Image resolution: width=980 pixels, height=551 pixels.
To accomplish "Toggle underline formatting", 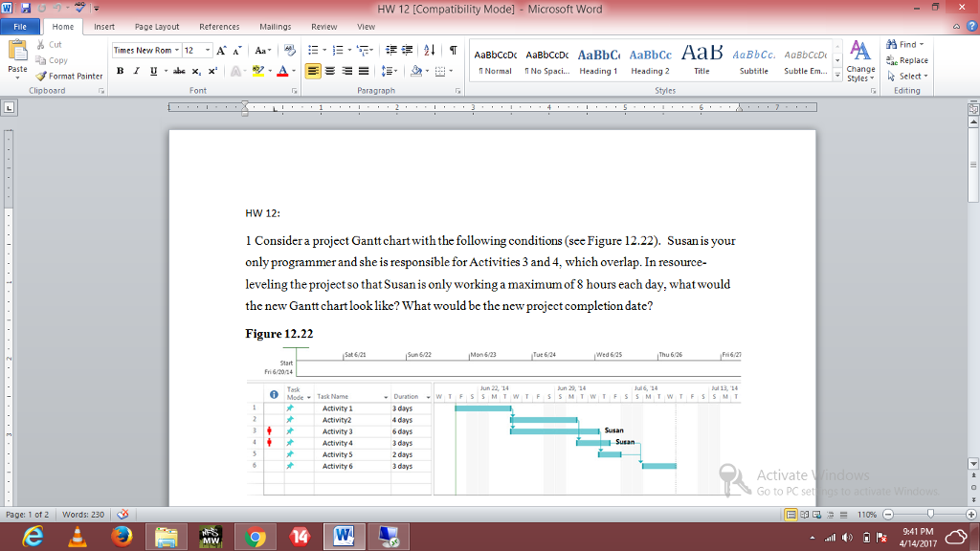I will [x=151, y=71].
